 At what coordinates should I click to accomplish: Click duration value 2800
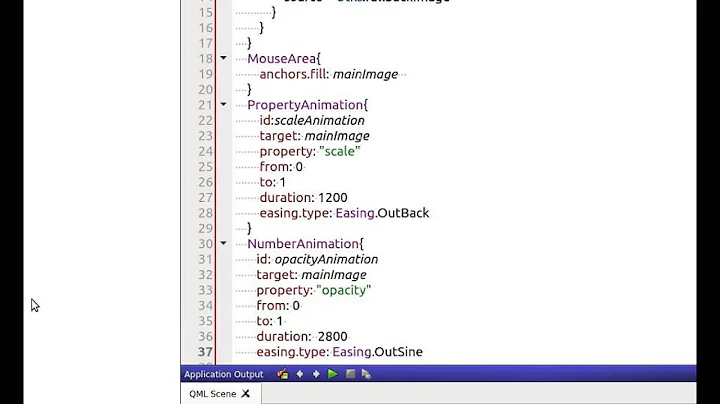332,337
